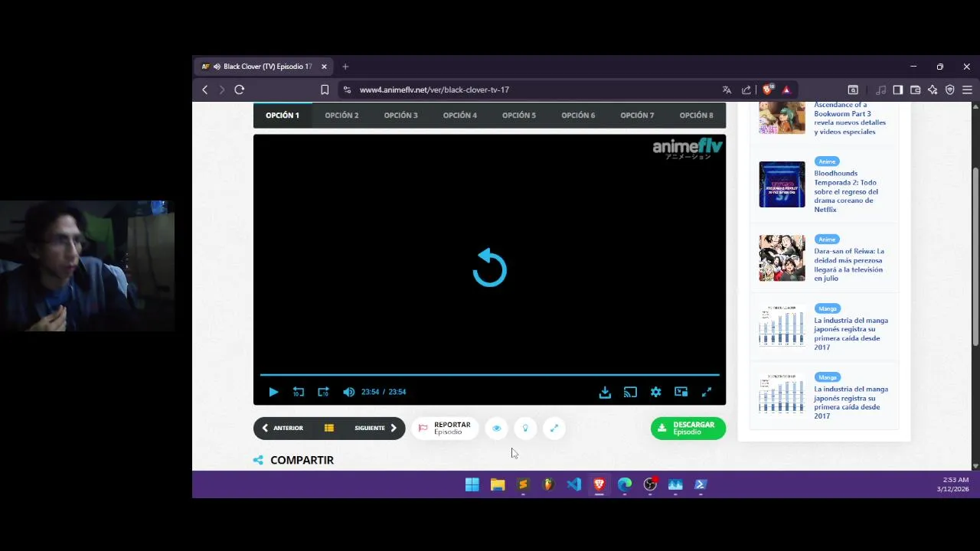980x551 pixels.
Task: Open the Brave Rewards triangle icon
Action: [x=786, y=90]
